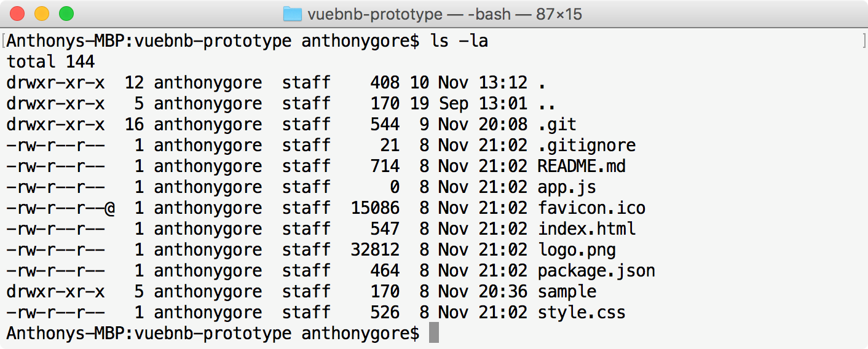868x349 pixels.
Task: Click the 'total 144' output line
Action: pos(51,61)
